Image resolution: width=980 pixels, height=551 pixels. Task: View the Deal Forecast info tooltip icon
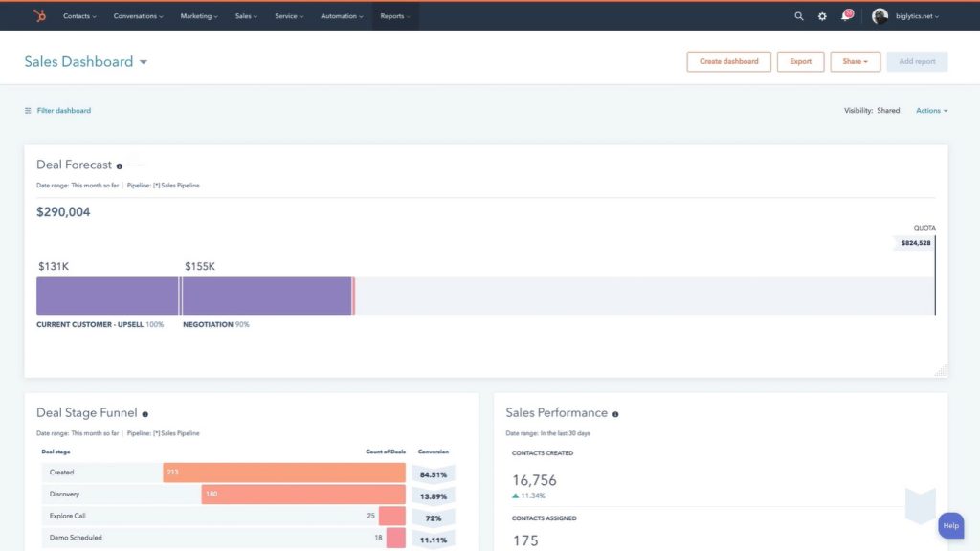click(119, 165)
